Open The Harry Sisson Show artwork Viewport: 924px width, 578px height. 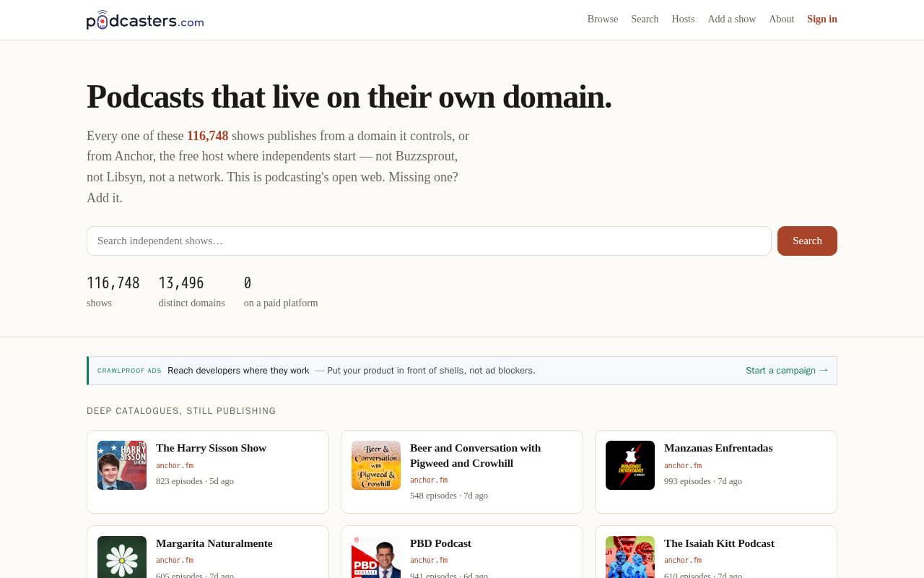pos(122,465)
